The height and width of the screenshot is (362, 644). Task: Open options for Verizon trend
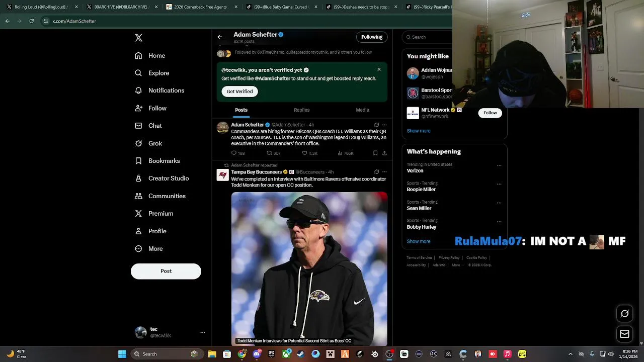(499, 165)
